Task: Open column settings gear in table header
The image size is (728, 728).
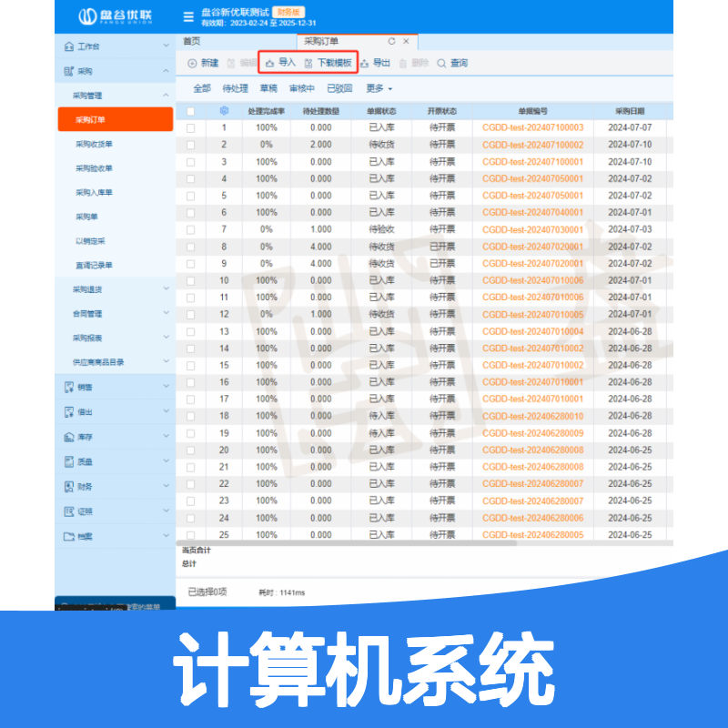Action: coord(224,111)
